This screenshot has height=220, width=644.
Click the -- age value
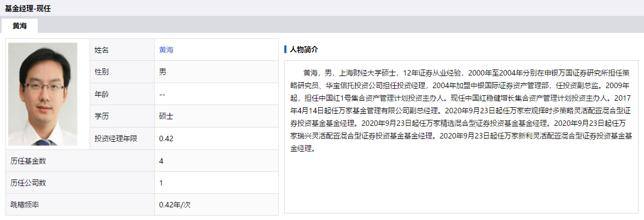[x=162, y=94]
